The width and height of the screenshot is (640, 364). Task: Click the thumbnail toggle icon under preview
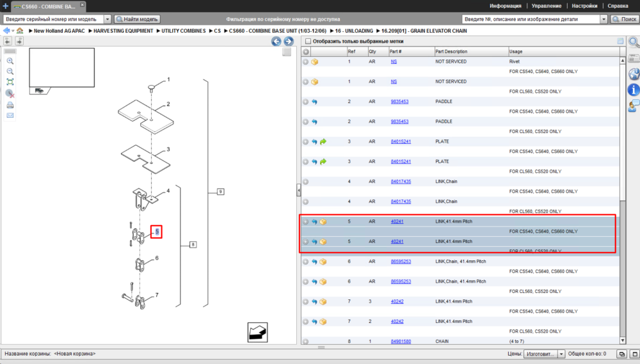[x=40, y=91]
